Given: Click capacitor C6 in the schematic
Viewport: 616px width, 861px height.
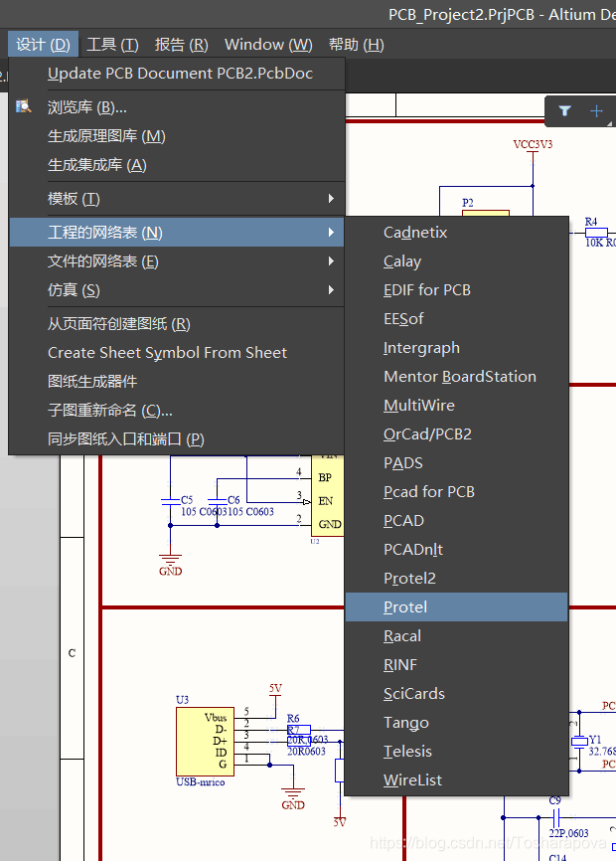Looking at the screenshot, I should coord(218,501).
